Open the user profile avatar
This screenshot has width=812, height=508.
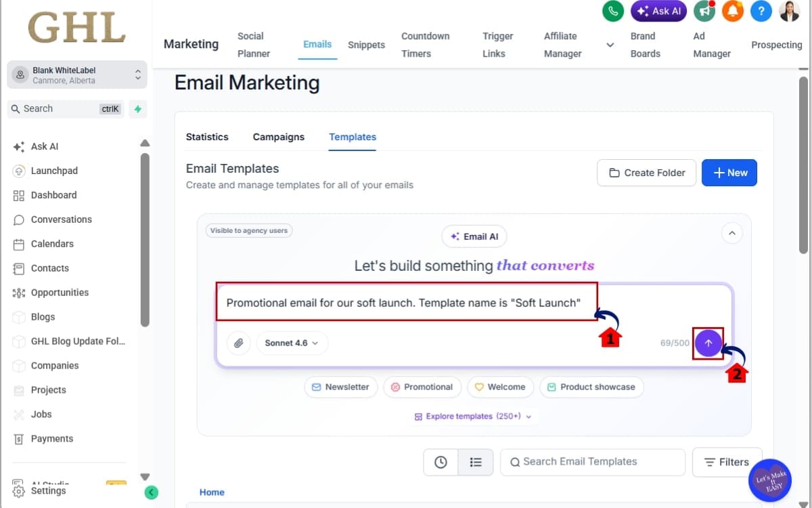point(790,11)
